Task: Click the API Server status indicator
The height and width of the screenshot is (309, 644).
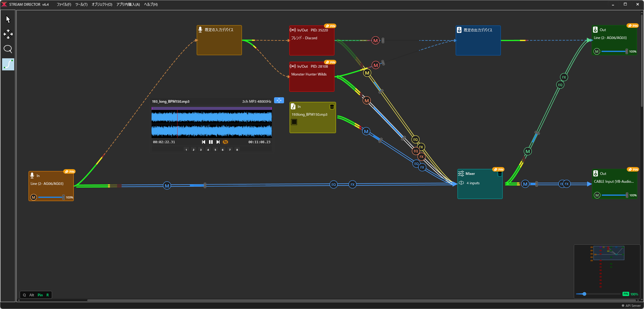Action: [631, 306]
